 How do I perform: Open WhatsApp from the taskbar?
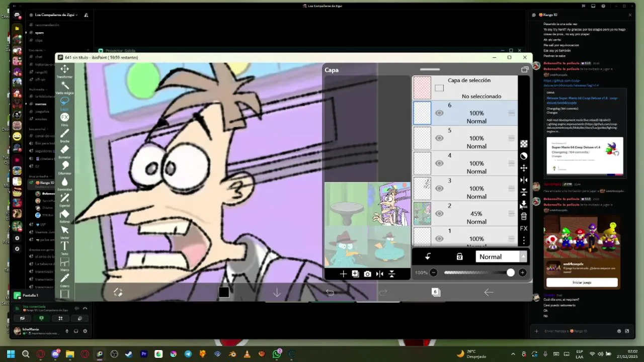point(276,354)
